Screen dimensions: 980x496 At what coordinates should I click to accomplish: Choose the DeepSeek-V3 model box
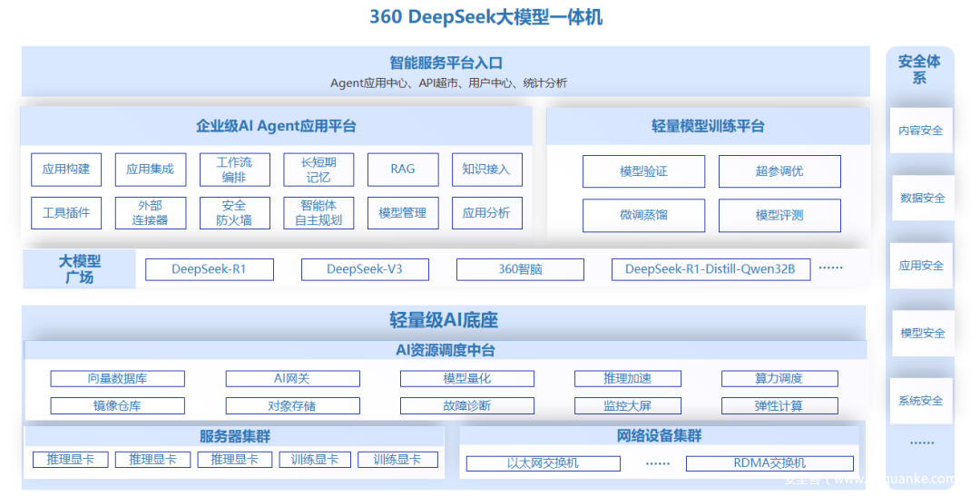364,269
